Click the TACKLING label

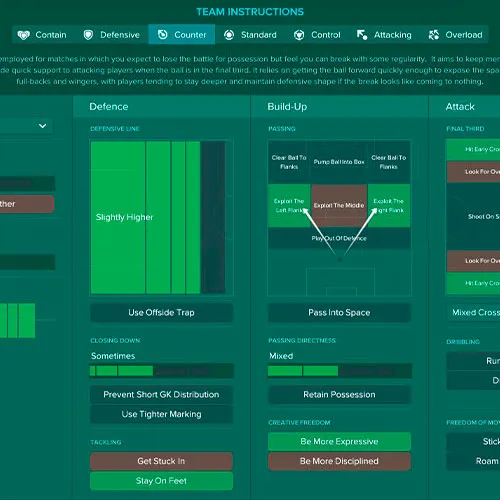(106, 442)
